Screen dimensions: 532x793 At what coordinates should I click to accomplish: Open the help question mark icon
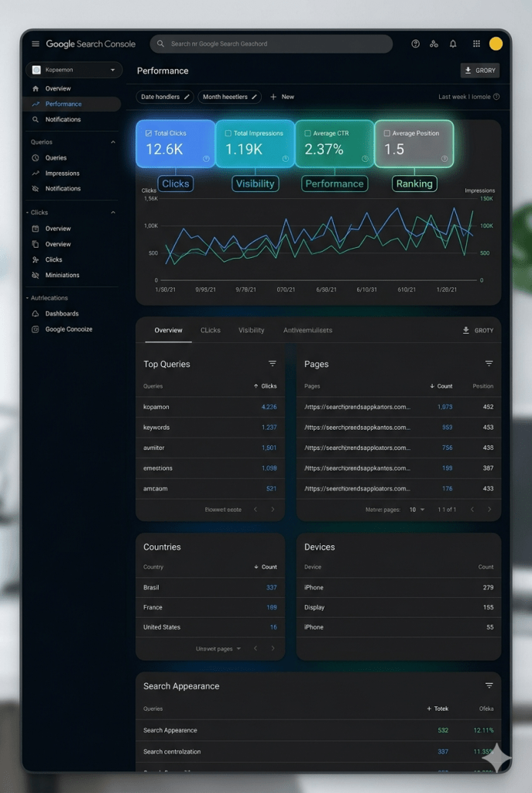tap(415, 44)
